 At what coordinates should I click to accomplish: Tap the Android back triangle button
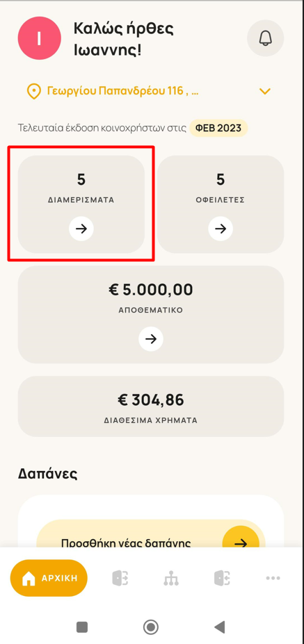coord(220,627)
